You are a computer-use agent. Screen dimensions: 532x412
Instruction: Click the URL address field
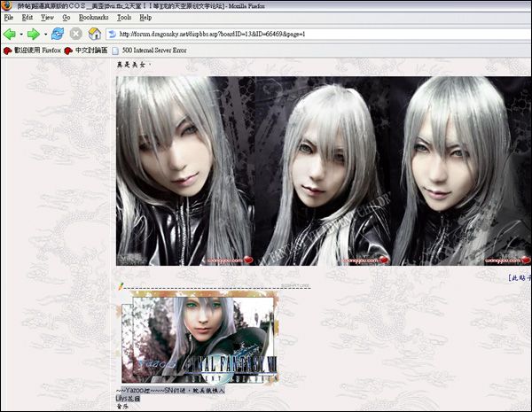[318, 34]
